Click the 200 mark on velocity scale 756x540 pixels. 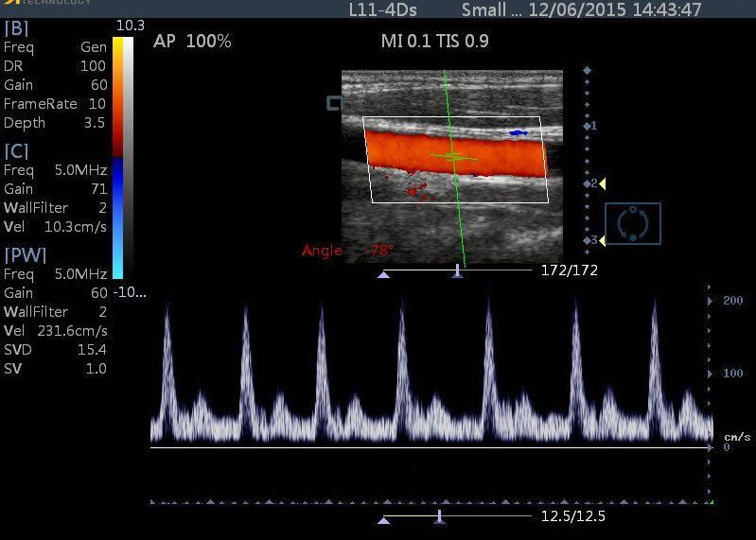(732, 300)
